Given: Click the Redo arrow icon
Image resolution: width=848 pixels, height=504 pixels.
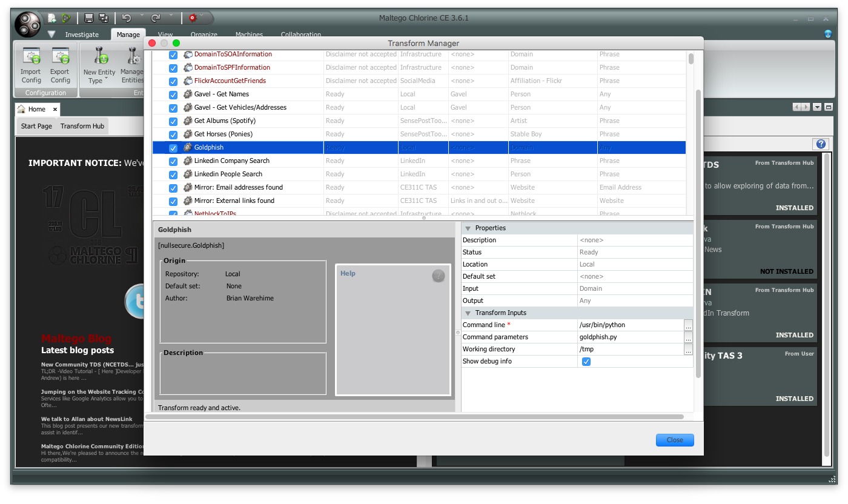Looking at the screenshot, I should (156, 18).
